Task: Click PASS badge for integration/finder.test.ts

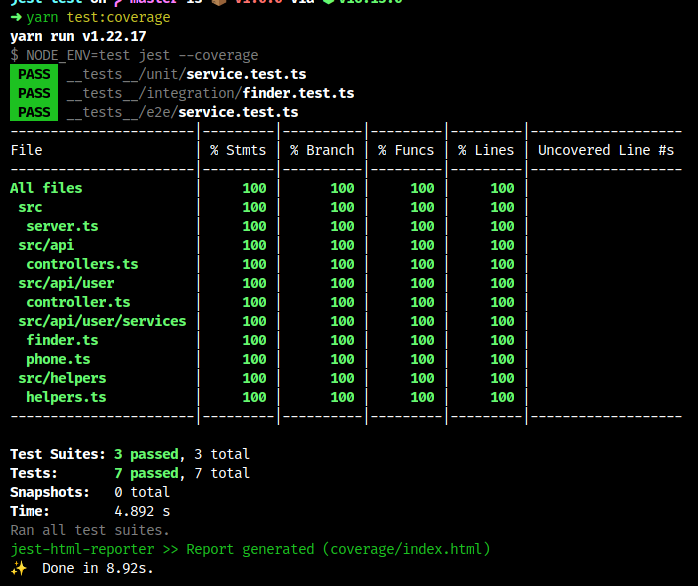Action: tap(34, 93)
